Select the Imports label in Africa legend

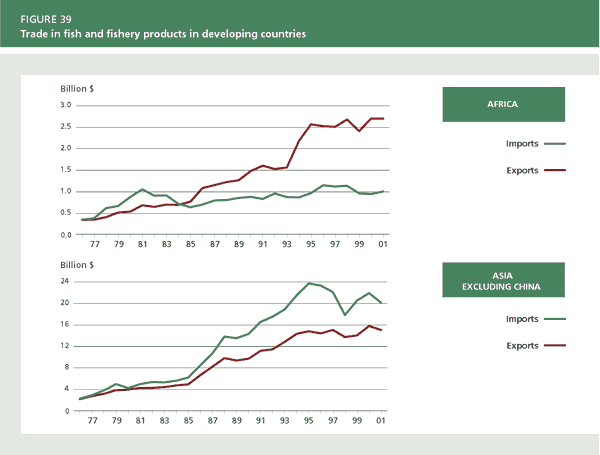(522, 144)
